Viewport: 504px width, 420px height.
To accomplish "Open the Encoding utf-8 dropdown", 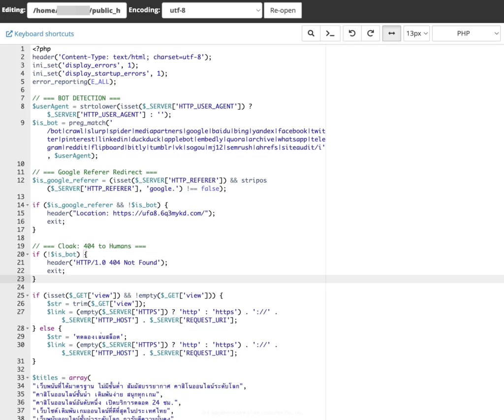I will pos(212,10).
